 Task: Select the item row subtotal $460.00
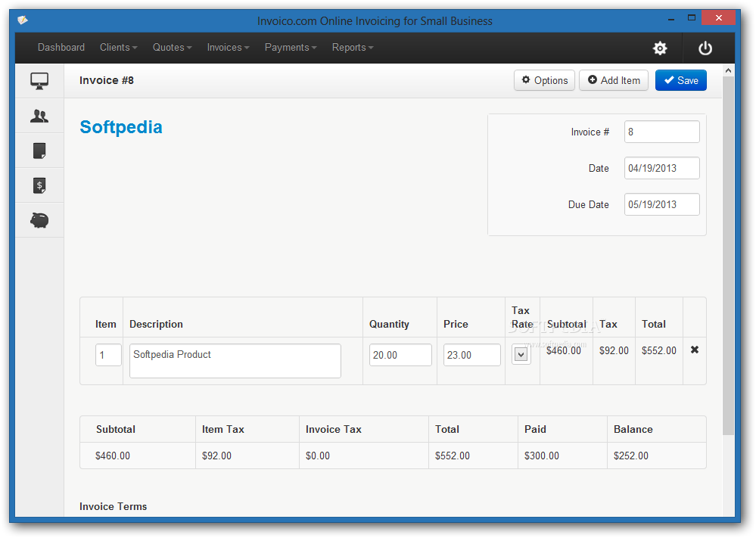click(564, 351)
